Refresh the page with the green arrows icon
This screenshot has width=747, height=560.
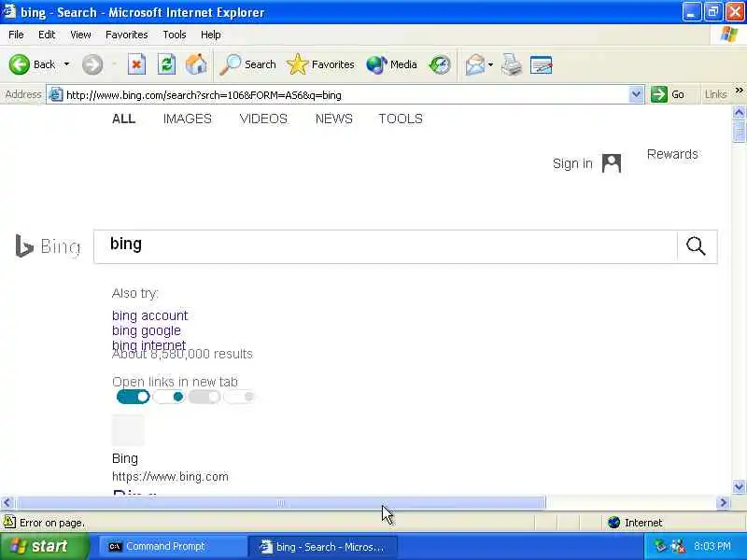166,64
